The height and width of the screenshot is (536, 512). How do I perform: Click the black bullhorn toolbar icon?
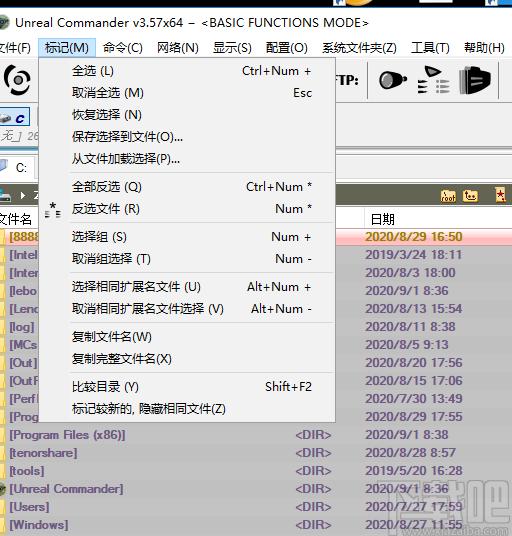[392, 80]
